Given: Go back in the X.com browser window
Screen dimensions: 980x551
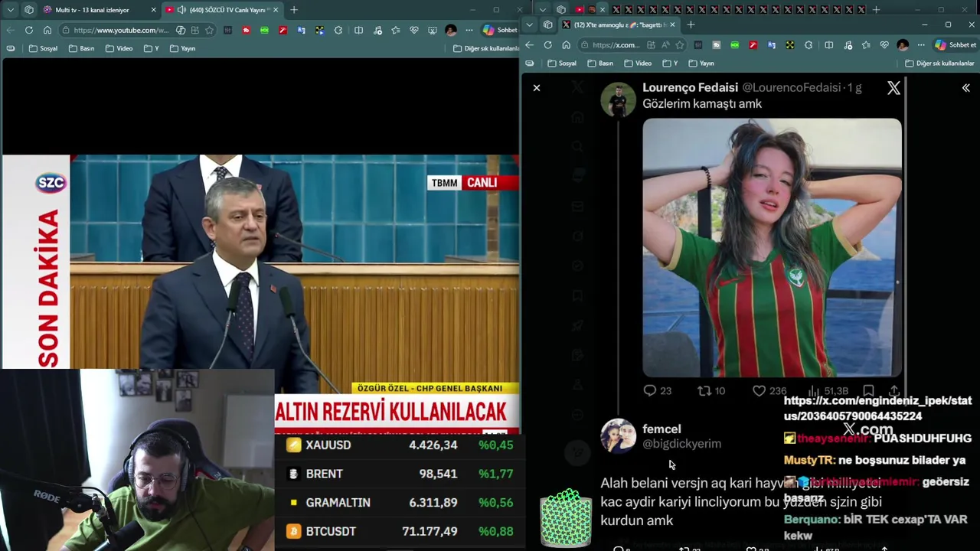Looking at the screenshot, I should point(529,45).
